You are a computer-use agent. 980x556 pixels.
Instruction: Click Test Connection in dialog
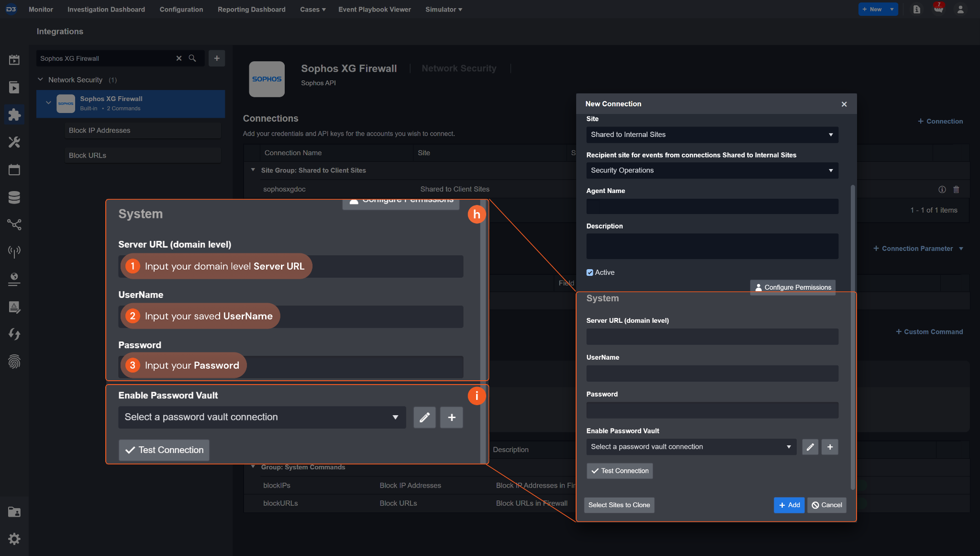point(620,471)
